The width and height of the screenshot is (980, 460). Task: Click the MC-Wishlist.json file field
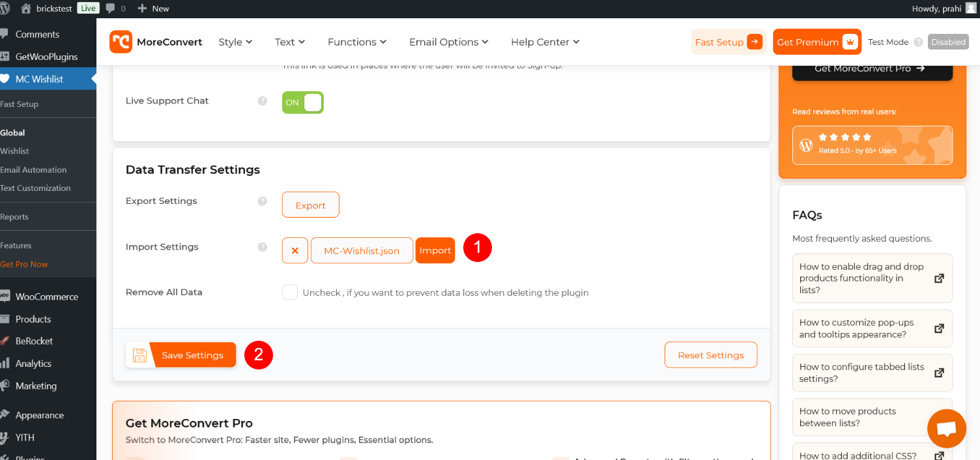click(x=362, y=250)
